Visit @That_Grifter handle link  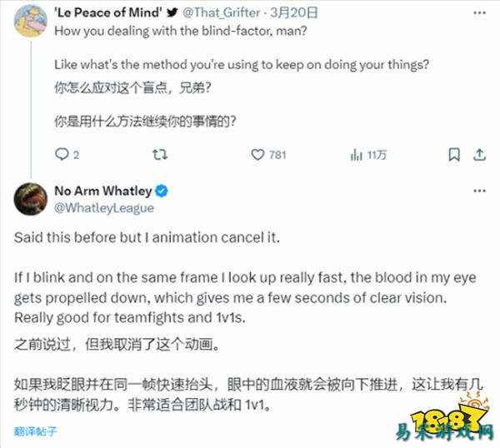pos(222,12)
